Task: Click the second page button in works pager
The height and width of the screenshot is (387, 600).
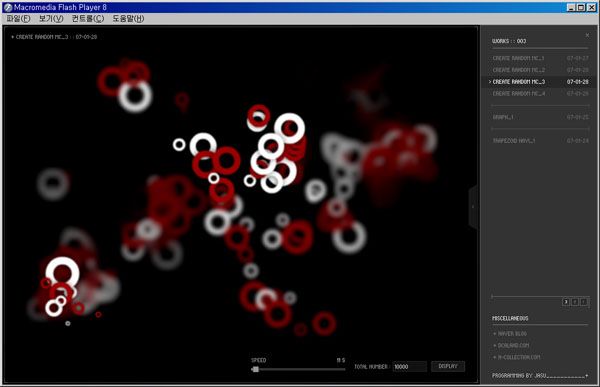Action: [575, 302]
